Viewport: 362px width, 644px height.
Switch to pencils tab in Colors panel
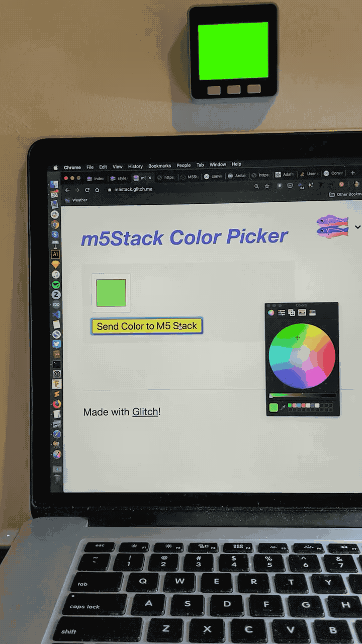pyautogui.click(x=312, y=312)
